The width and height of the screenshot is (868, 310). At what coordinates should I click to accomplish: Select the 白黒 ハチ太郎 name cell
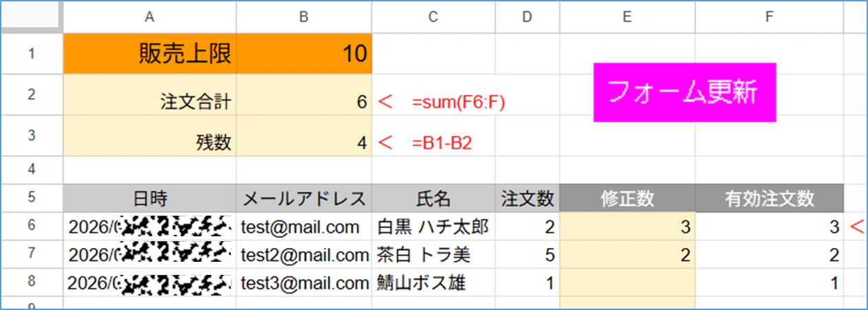[433, 227]
